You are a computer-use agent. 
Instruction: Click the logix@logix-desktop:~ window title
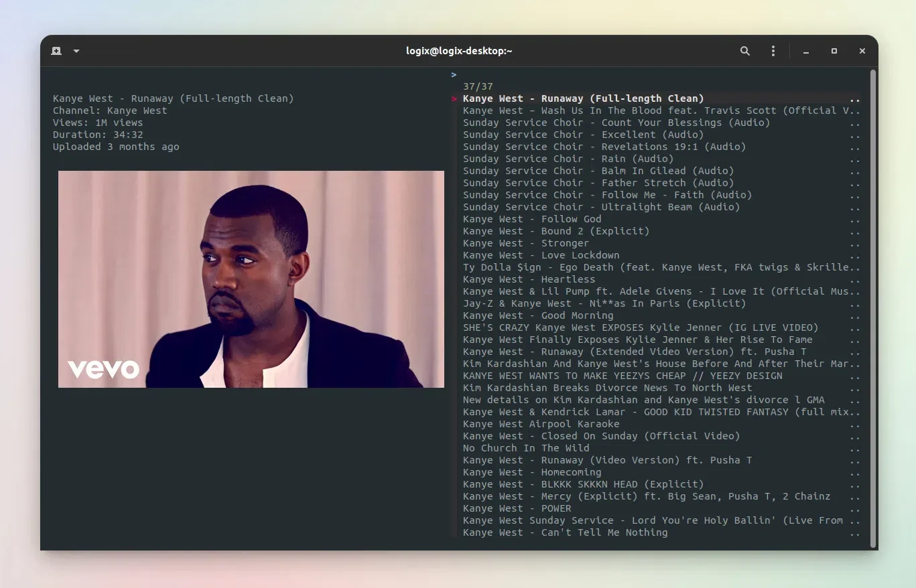459,51
